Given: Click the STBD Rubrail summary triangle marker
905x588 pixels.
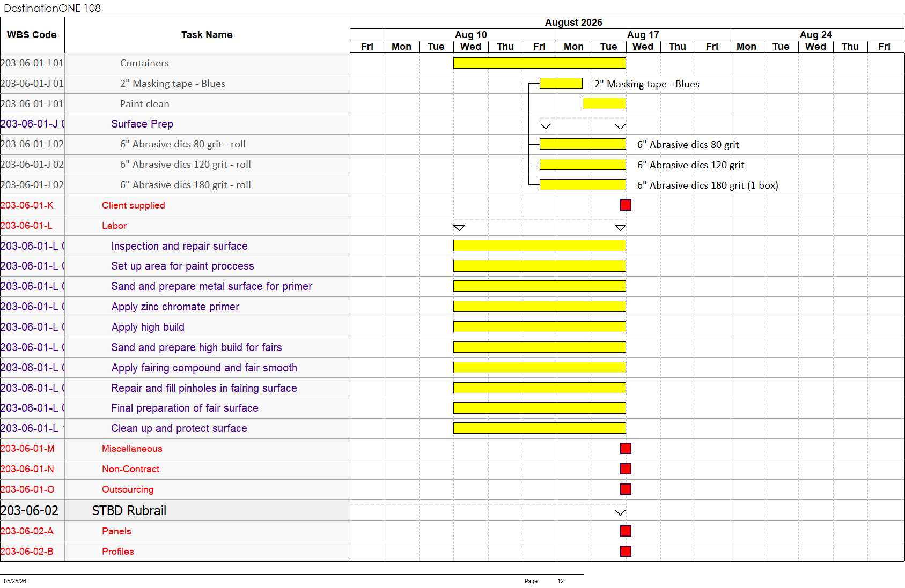Looking at the screenshot, I should coord(620,512).
